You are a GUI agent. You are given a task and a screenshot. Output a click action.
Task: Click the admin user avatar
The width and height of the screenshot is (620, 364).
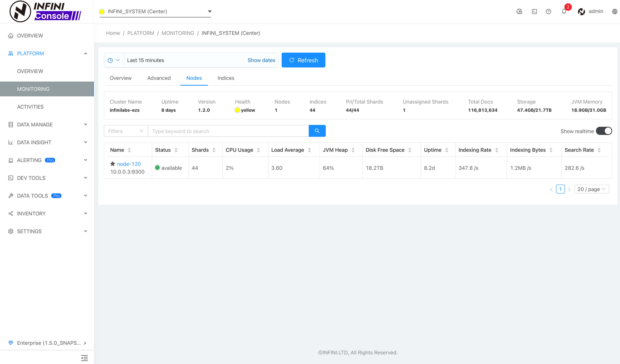(x=581, y=11)
